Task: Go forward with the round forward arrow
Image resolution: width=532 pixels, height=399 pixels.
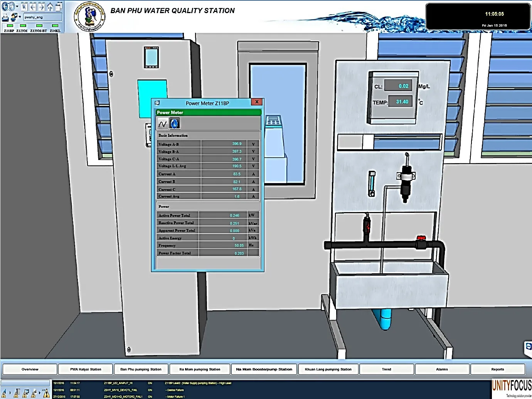Action: coord(12,7)
